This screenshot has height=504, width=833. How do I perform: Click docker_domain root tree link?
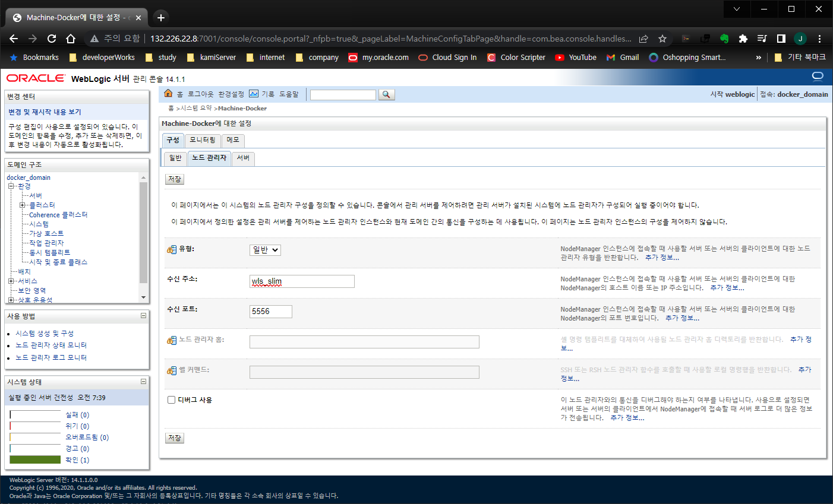tap(29, 177)
